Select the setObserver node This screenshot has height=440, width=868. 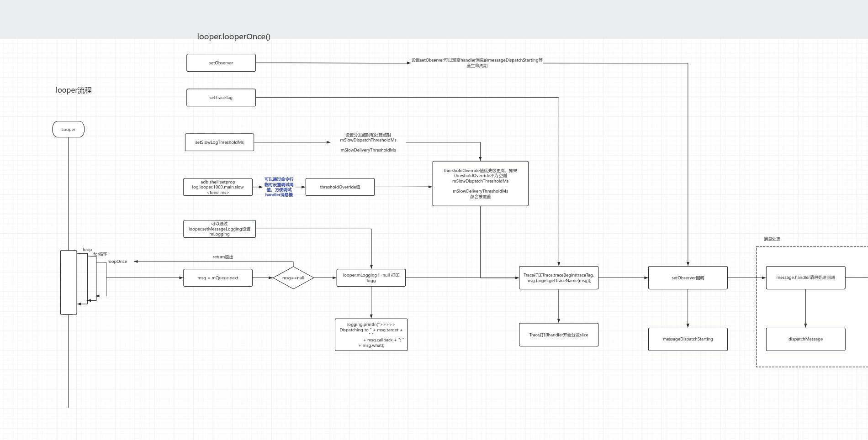[221, 63]
